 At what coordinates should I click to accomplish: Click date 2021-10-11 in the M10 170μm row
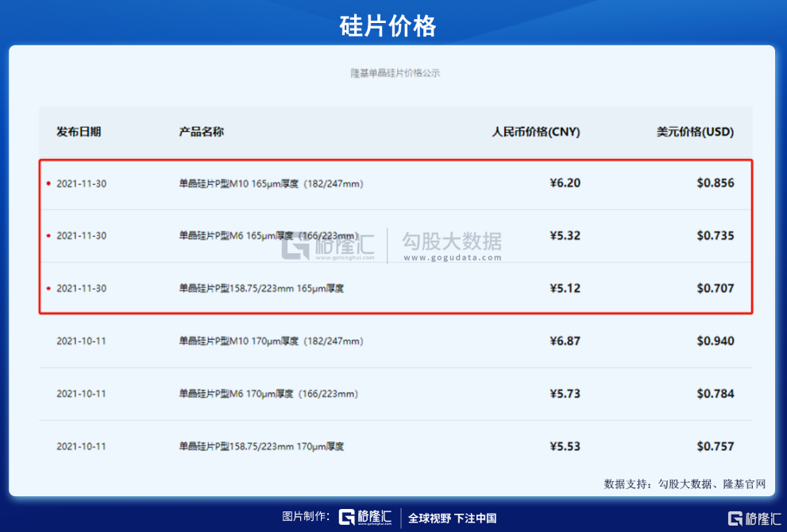point(81,341)
